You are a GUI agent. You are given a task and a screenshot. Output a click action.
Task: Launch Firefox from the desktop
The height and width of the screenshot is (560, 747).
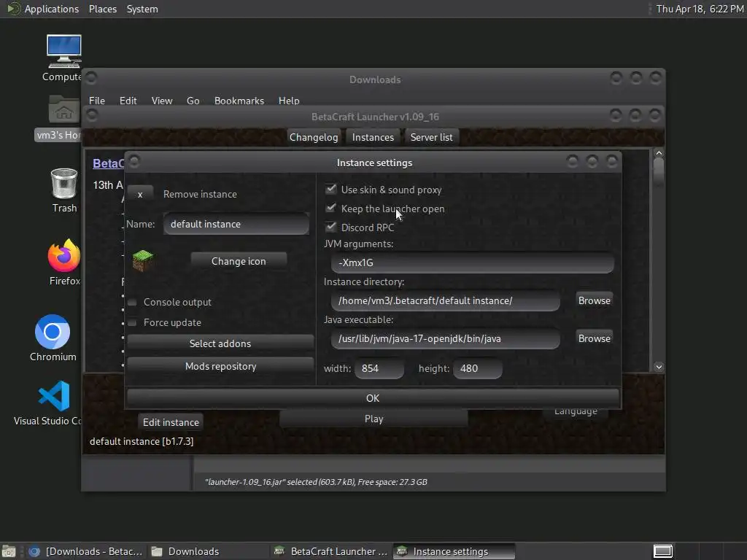(64, 255)
